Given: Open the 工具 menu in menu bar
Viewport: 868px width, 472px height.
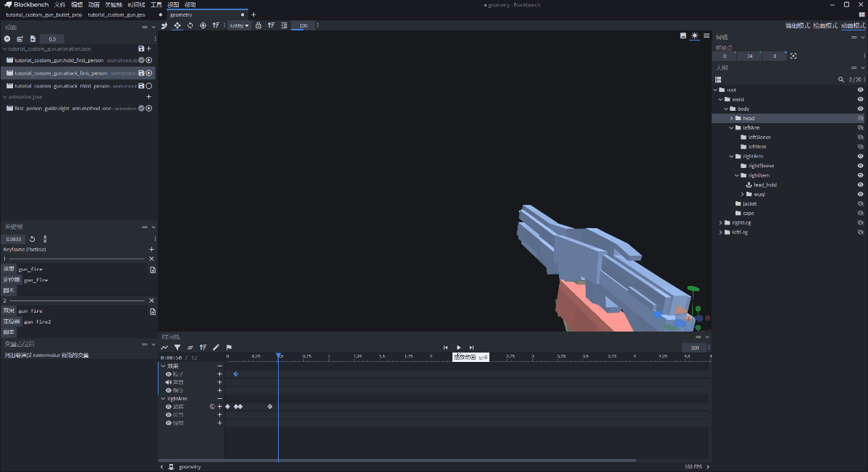Looking at the screenshot, I should click(156, 4).
